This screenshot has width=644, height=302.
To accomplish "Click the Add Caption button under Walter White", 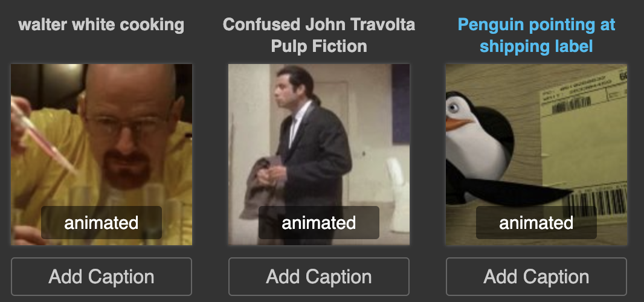I will click(101, 277).
